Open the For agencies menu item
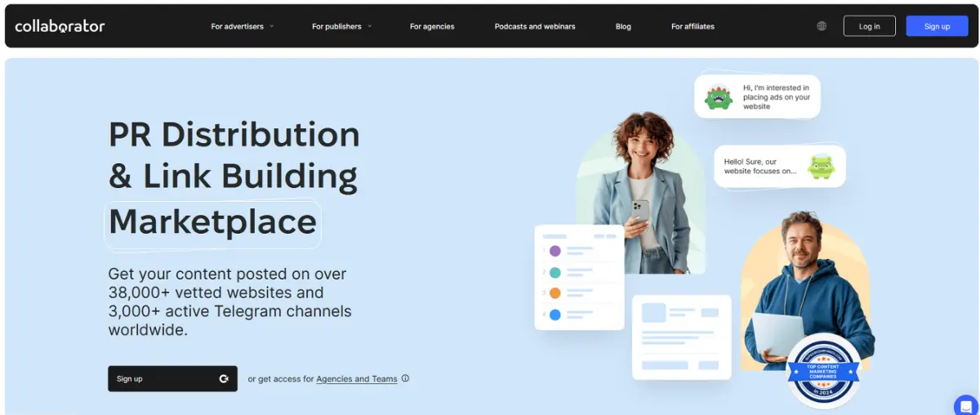 pos(432,26)
